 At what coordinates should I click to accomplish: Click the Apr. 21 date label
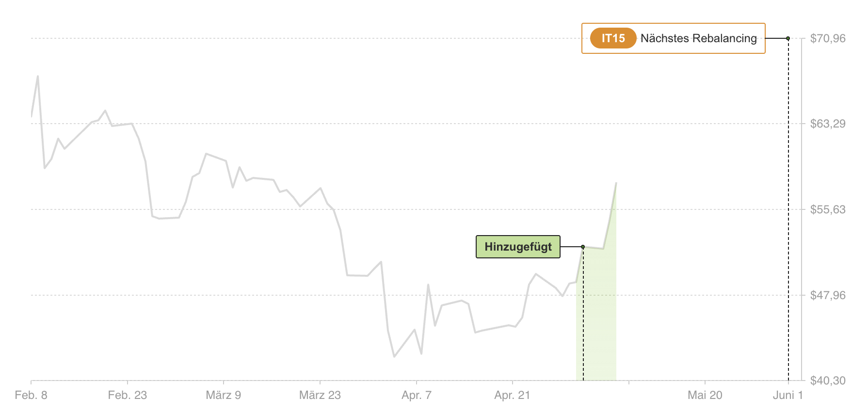(x=513, y=395)
